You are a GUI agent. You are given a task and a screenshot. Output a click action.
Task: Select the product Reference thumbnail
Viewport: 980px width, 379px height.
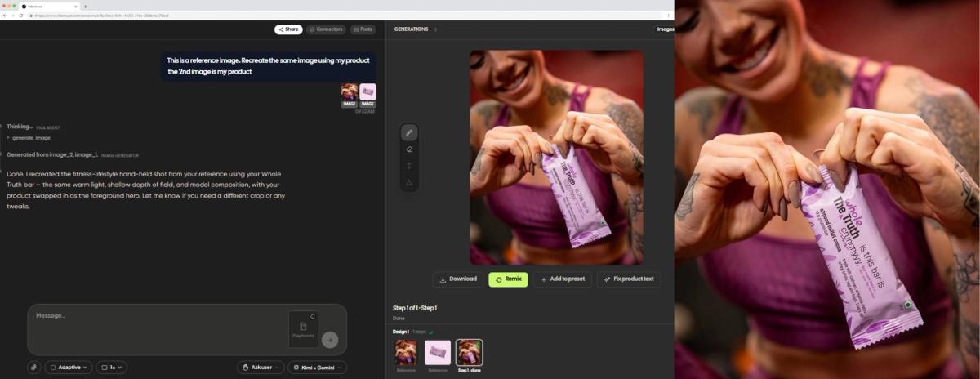point(437,353)
